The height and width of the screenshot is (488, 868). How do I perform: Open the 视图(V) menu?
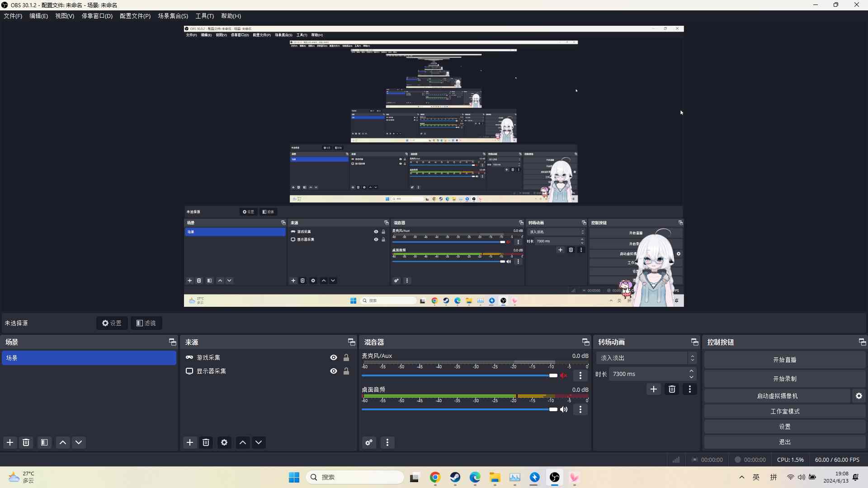coord(64,16)
